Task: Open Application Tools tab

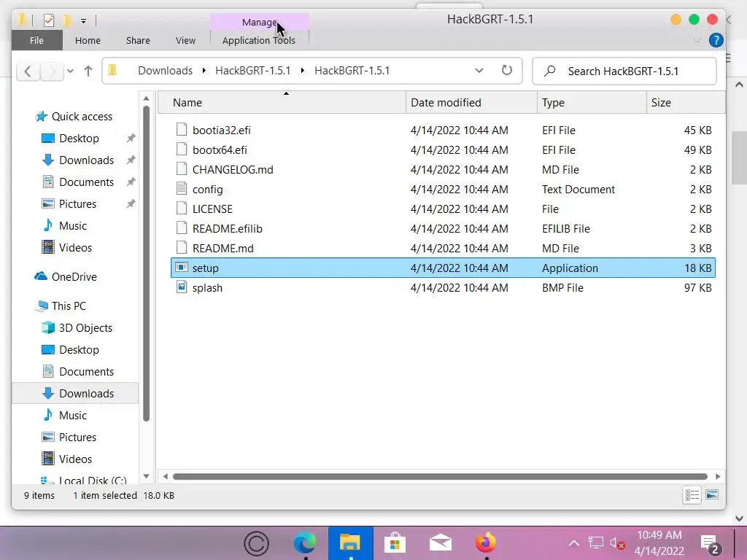Action: (x=259, y=41)
